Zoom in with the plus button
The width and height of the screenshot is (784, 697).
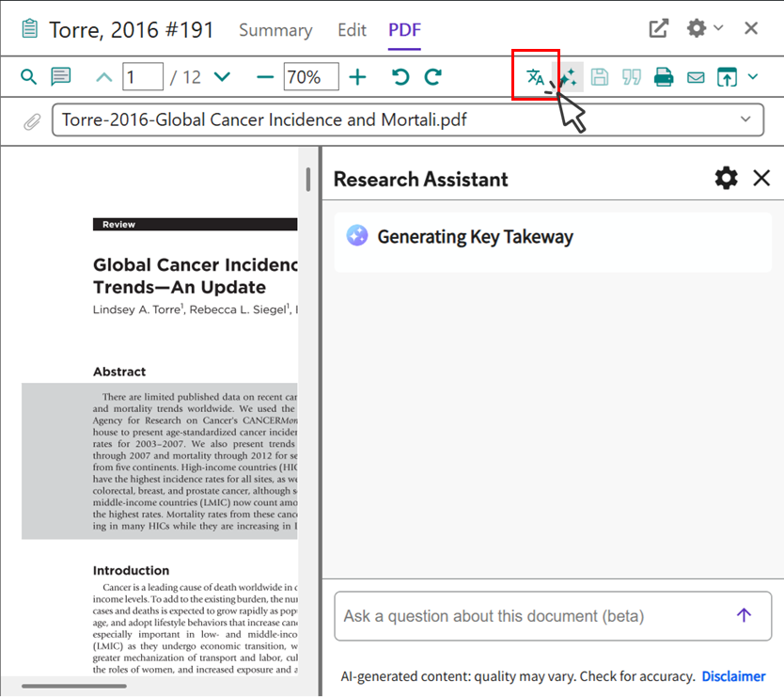(x=357, y=77)
